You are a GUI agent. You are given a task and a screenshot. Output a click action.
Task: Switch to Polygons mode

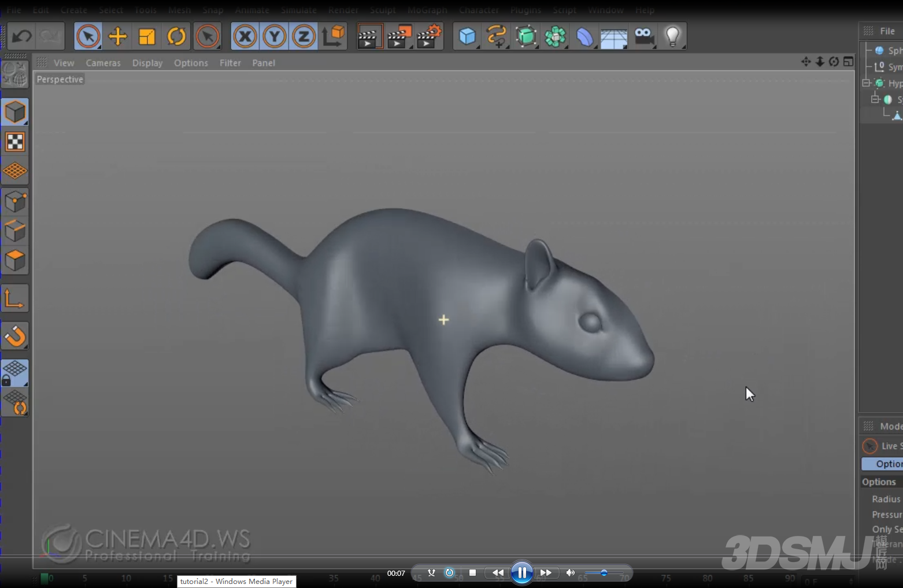click(x=15, y=261)
